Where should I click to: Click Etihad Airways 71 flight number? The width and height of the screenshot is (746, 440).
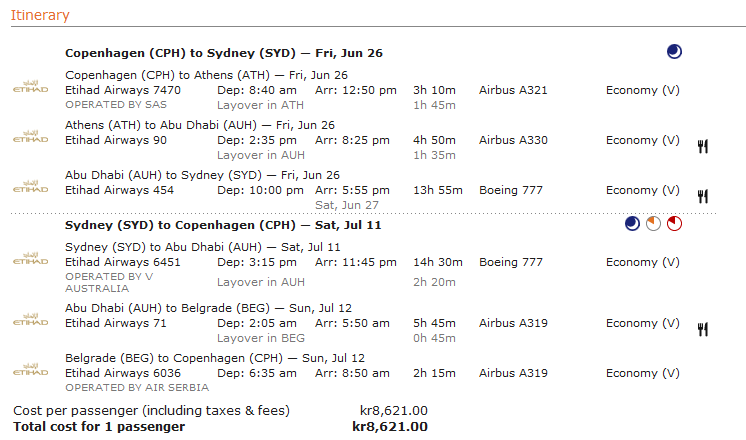[116, 323]
